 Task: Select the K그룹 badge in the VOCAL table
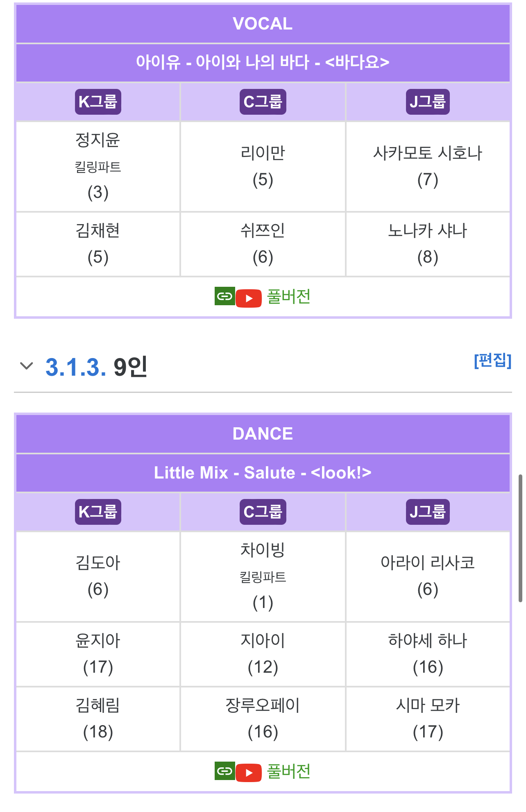tap(97, 102)
